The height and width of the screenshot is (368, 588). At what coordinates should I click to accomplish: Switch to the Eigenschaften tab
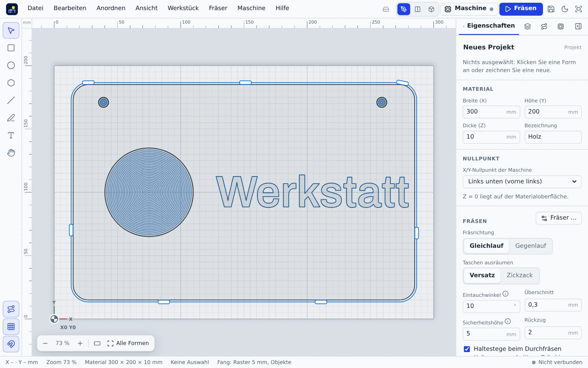[489, 26]
